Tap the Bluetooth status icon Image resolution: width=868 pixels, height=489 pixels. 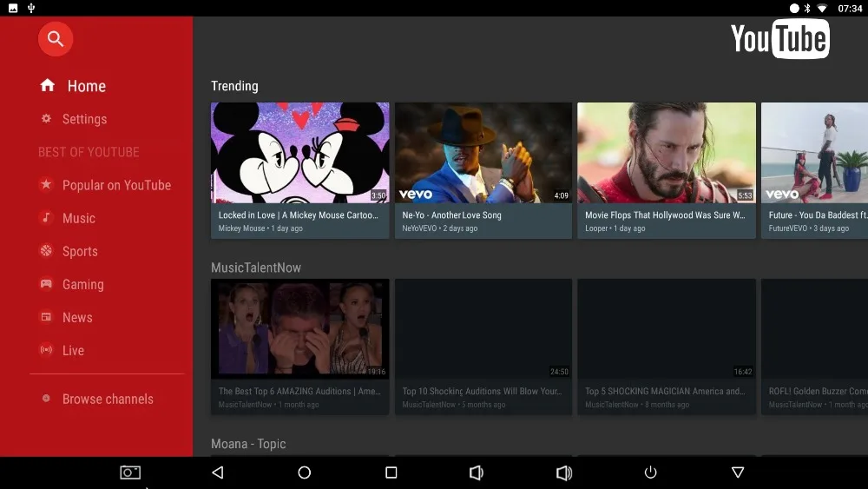tap(807, 9)
